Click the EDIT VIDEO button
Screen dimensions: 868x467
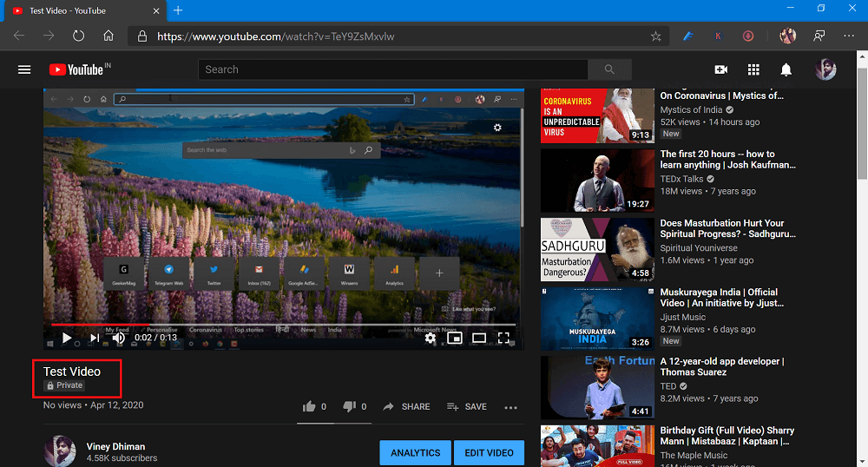point(489,452)
